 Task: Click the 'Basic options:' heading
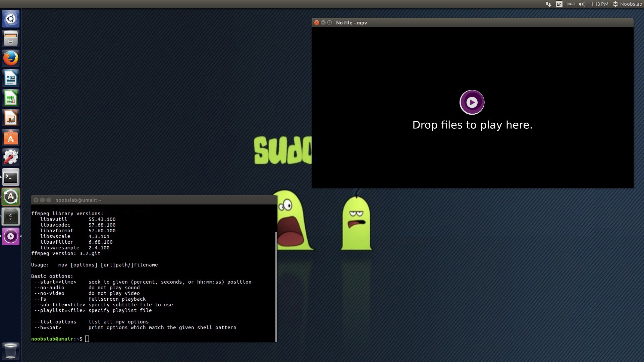tap(52, 276)
